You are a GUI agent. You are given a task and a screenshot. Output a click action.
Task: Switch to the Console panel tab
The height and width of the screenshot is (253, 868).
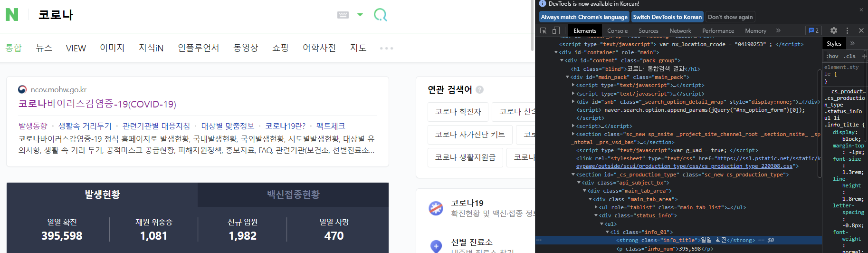point(617,30)
